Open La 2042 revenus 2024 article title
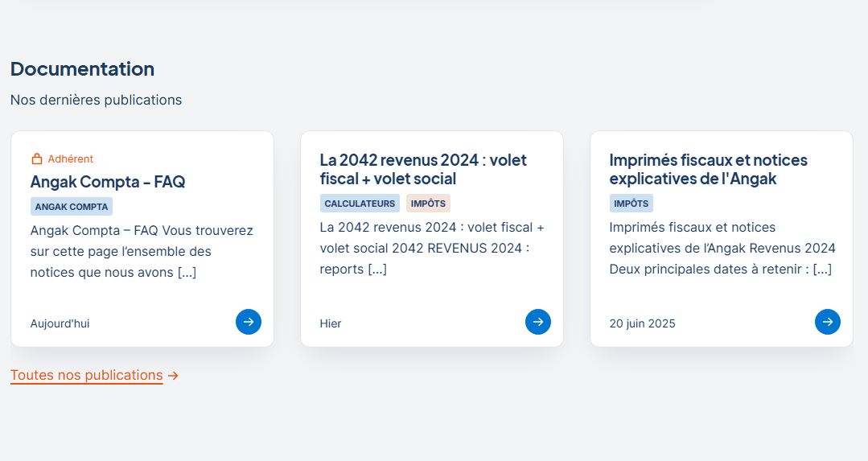This screenshot has width=868, height=461. click(x=423, y=169)
